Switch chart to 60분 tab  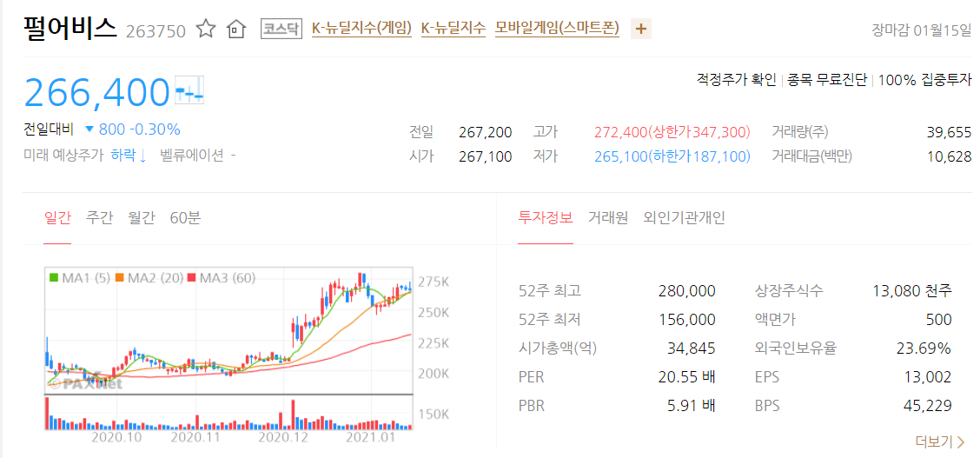[185, 218]
